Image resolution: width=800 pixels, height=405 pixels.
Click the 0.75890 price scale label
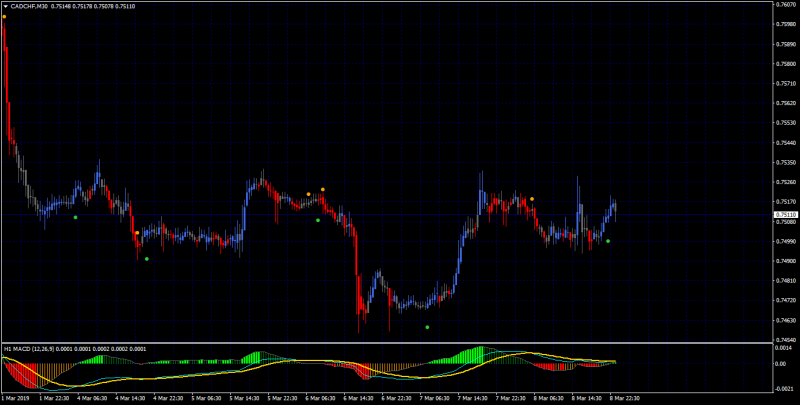click(786, 44)
